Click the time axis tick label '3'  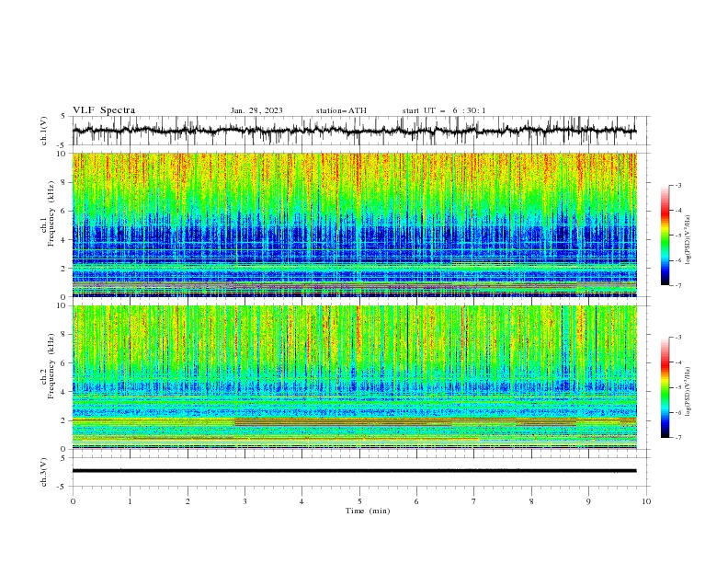click(245, 501)
